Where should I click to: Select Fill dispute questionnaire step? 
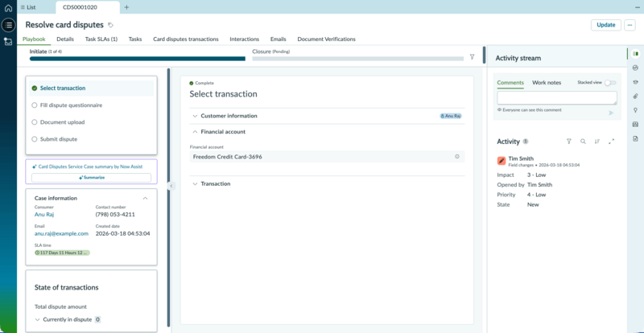(71, 105)
